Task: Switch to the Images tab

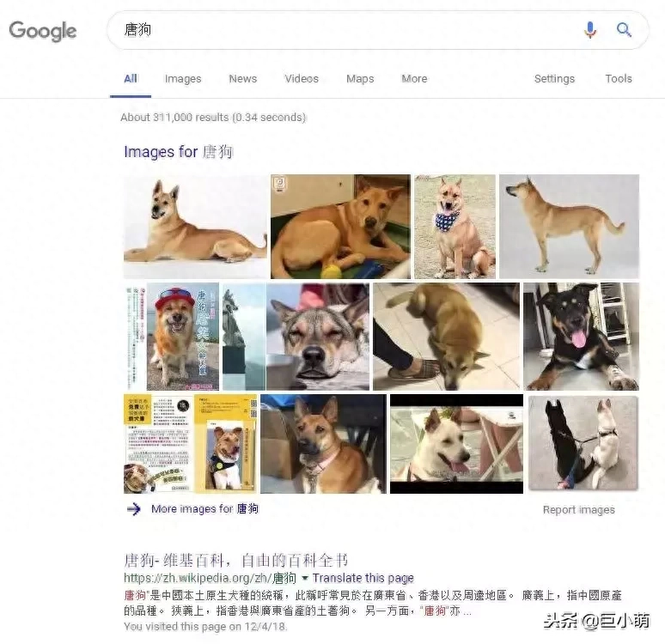Action: (x=183, y=79)
